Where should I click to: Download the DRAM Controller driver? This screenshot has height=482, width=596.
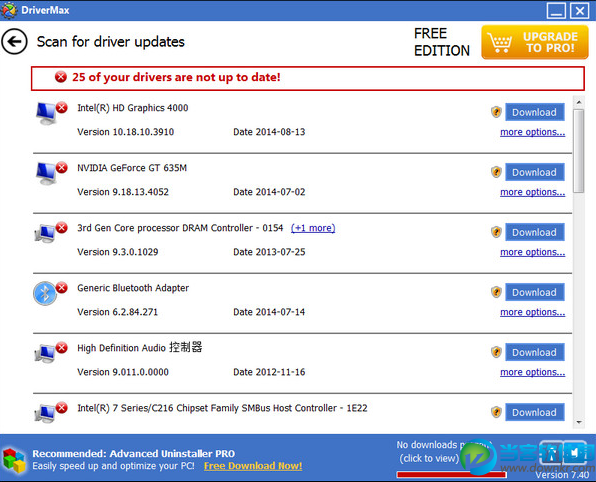(x=535, y=232)
